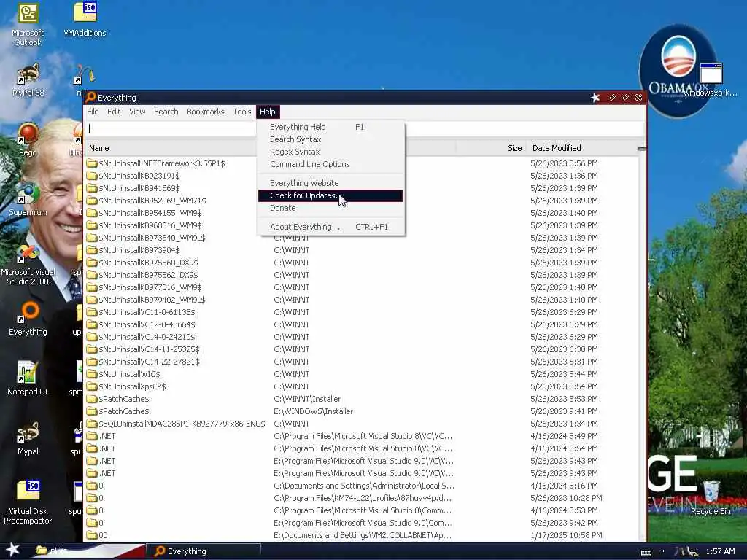Open Virtual Disk Precompactor icon
The height and width of the screenshot is (560, 747).
coord(28,503)
